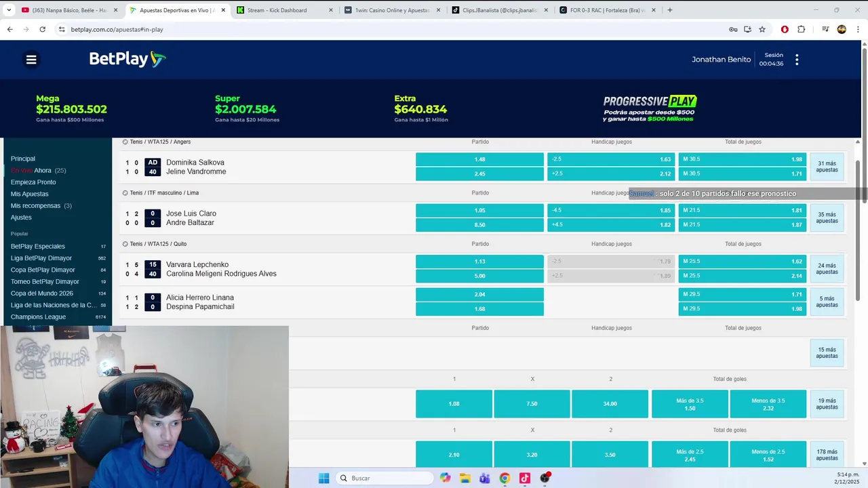View site information icon in address bar
This screenshot has height=488, width=868.
pyautogui.click(x=62, y=29)
